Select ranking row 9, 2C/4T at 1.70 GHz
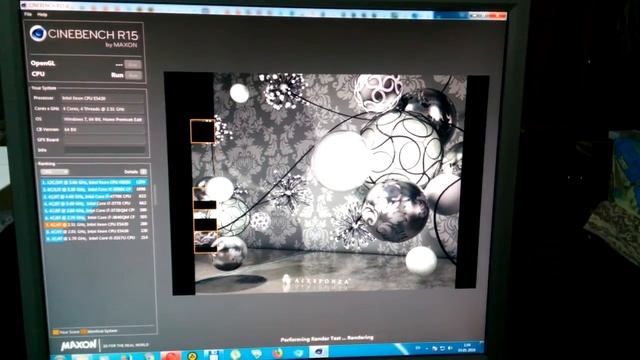 97,238
